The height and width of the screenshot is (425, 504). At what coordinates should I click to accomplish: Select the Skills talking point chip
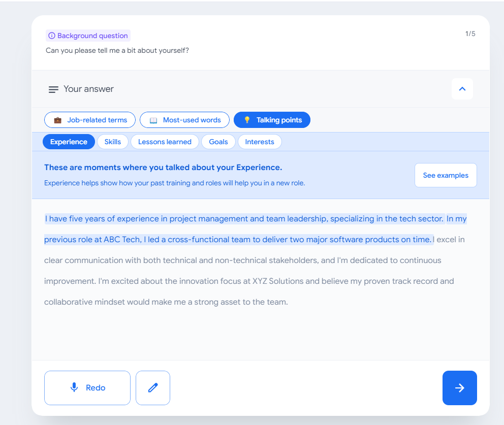[112, 142]
